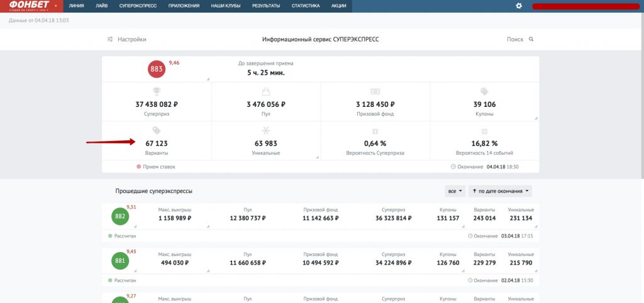
Task: Click the Пул value 12 380 737 ₽
Action: 248,218
